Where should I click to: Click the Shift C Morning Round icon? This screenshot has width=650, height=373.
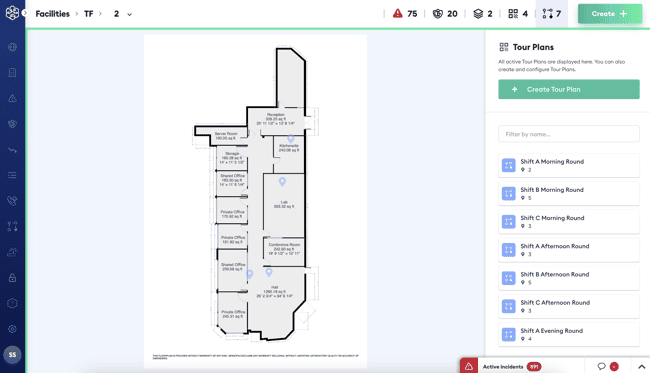(x=509, y=222)
